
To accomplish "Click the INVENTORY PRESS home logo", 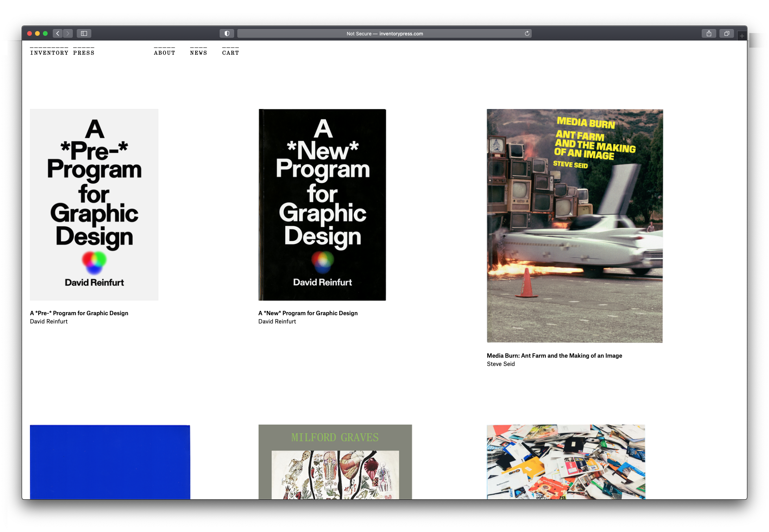I will [62, 52].
